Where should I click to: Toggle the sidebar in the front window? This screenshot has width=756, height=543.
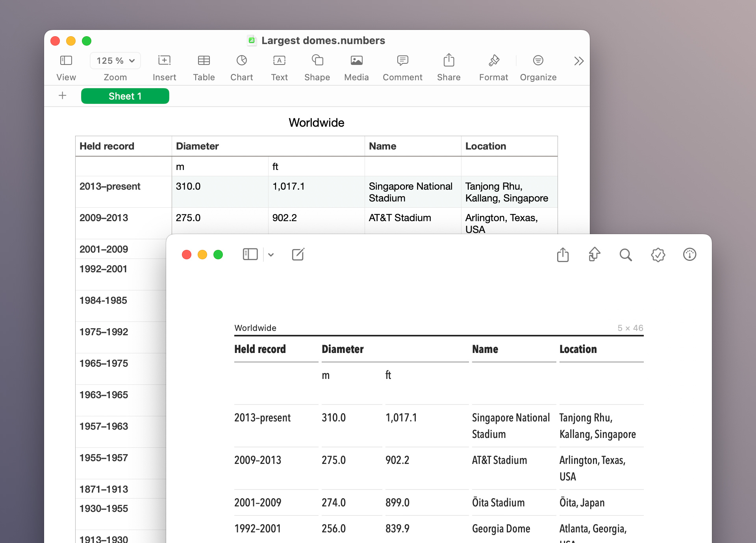tap(250, 255)
